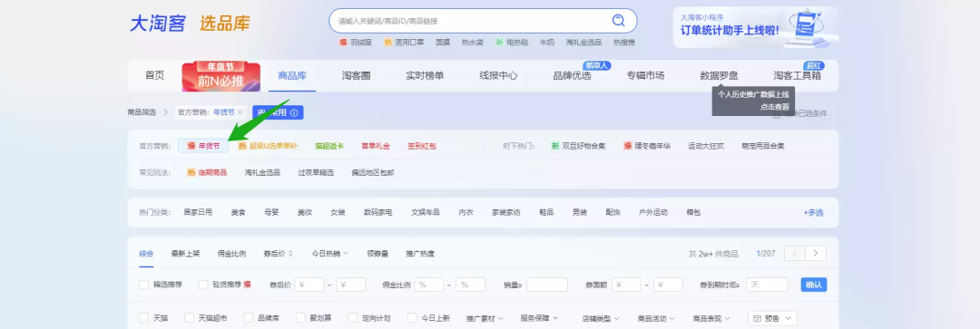Enable the 天猫 filter checkbox
980x329 pixels.
coord(143,318)
